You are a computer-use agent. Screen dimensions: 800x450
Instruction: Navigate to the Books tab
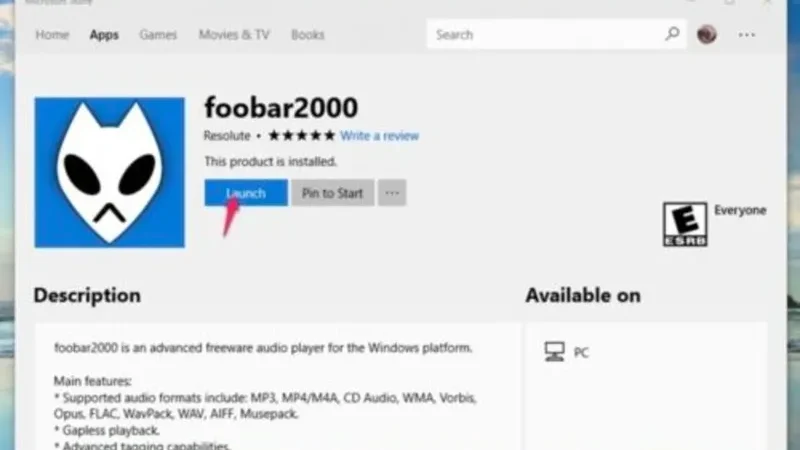[308, 35]
